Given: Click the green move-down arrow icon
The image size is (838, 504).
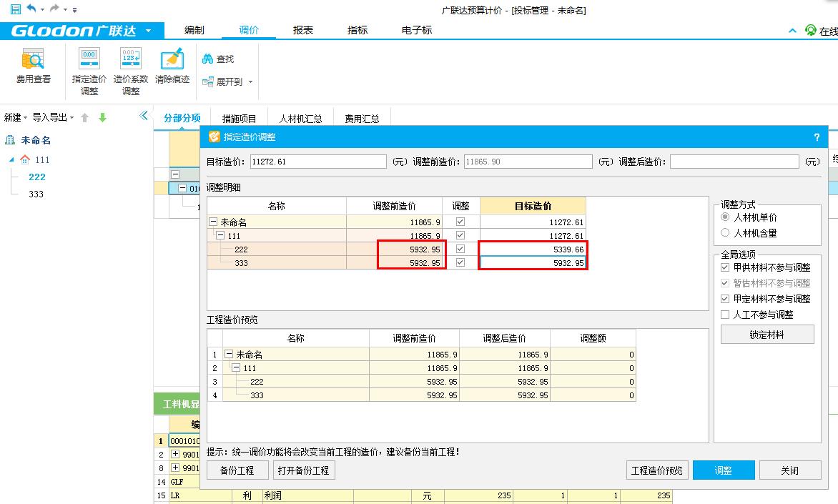Looking at the screenshot, I should click(x=103, y=117).
